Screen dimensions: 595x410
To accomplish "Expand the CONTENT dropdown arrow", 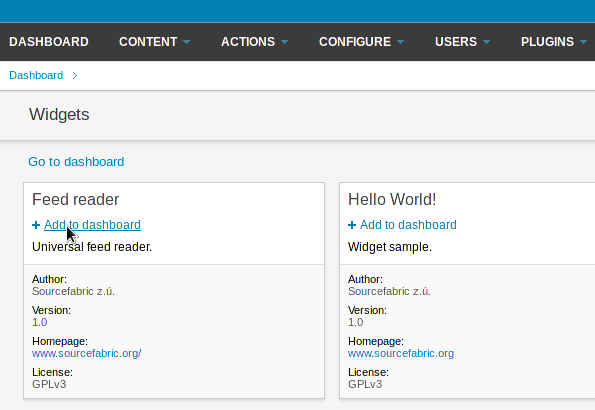I will click(x=186, y=42).
